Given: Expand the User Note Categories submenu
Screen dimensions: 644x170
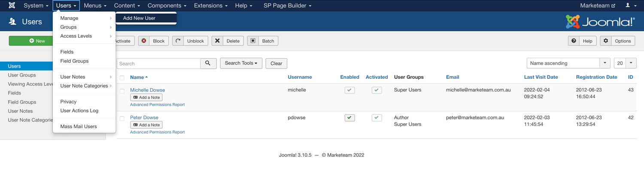Looking at the screenshot, I should (84, 86).
